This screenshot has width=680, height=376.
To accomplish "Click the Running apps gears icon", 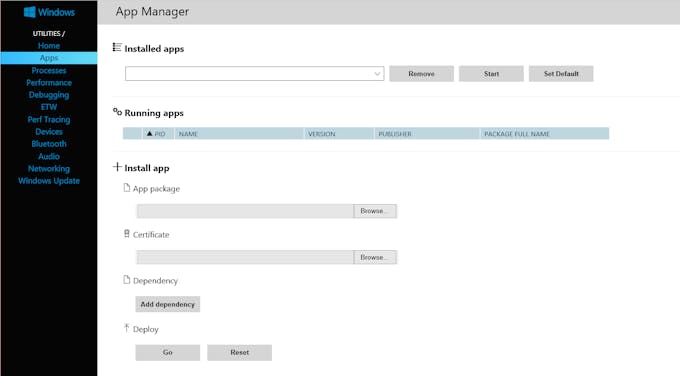I will [117, 112].
